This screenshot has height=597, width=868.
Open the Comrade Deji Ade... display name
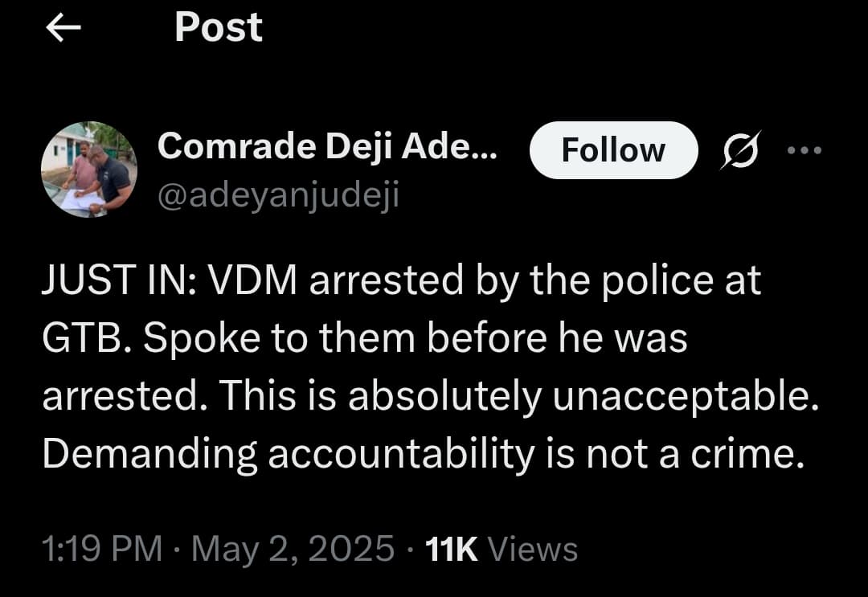click(x=327, y=147)
